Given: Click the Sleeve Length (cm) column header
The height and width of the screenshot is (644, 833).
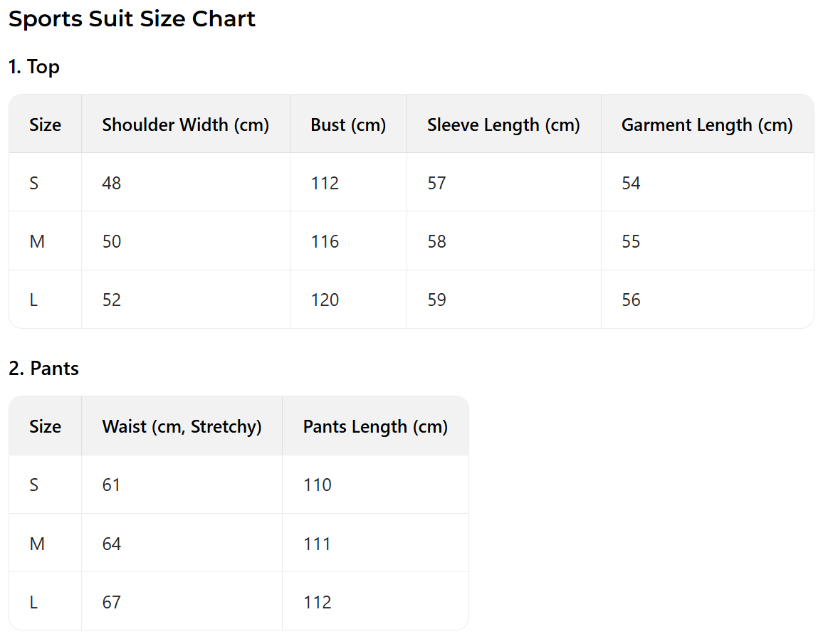Looking at the screenshot, I should (x=503, y=125).
